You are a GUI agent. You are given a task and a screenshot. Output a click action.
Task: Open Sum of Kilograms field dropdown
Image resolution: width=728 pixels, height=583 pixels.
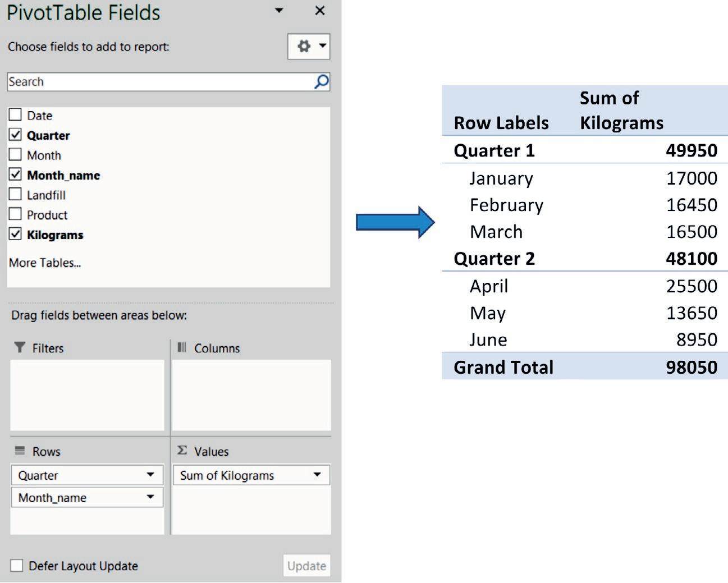tap(317, 475)
